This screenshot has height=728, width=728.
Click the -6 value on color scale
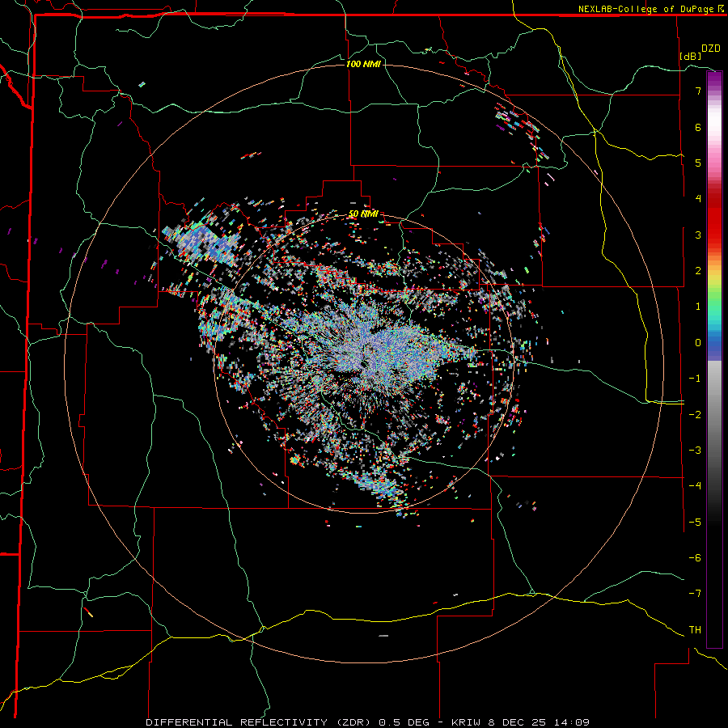[695, 558]
